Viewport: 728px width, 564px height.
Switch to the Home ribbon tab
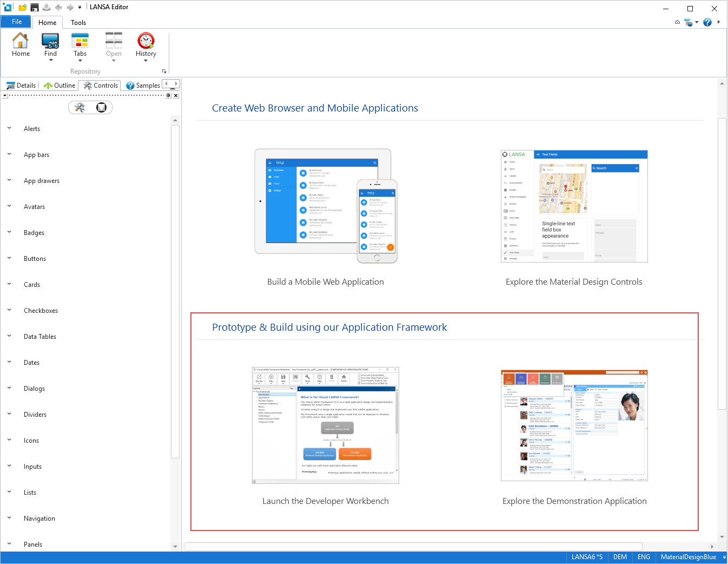(x=48, y=22)
